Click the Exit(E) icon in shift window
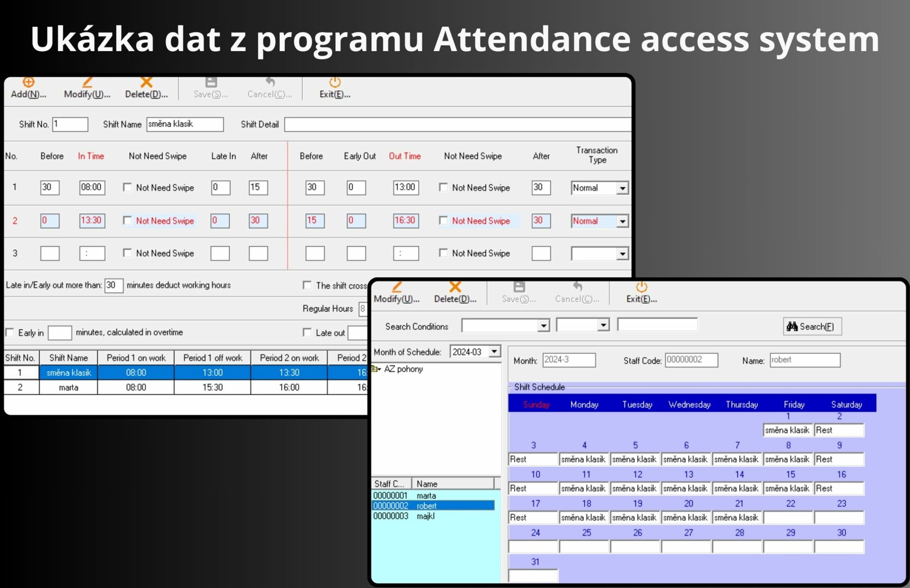 point(334,83)
